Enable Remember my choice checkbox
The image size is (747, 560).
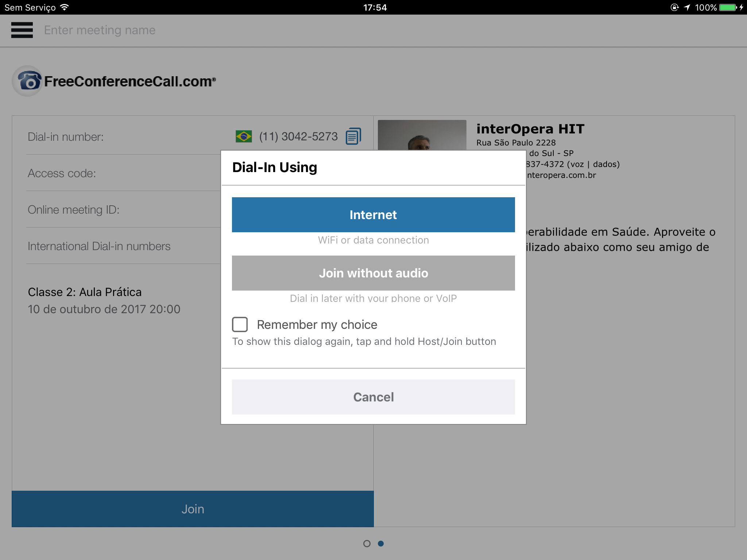pos(240,324)
